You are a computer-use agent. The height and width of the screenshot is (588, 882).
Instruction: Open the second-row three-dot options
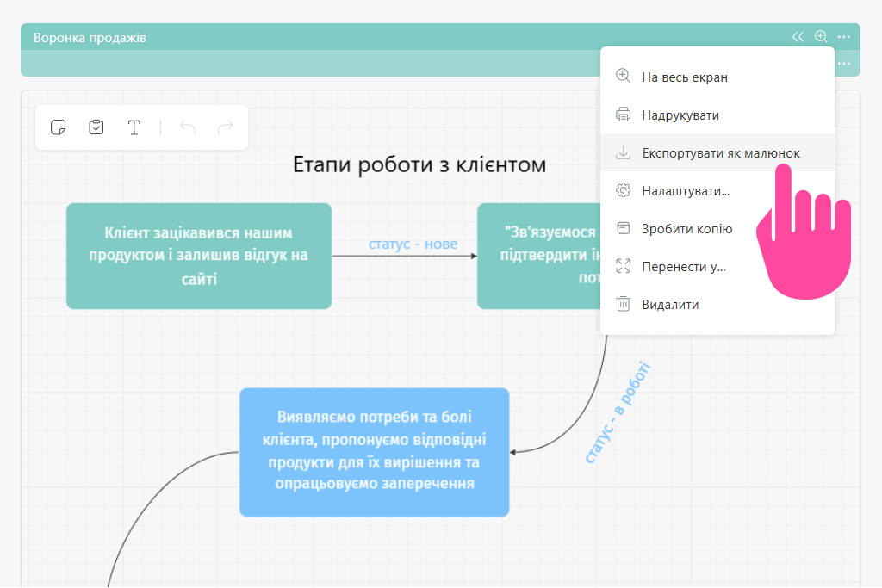pyautogui.click(x=844, y=64)
